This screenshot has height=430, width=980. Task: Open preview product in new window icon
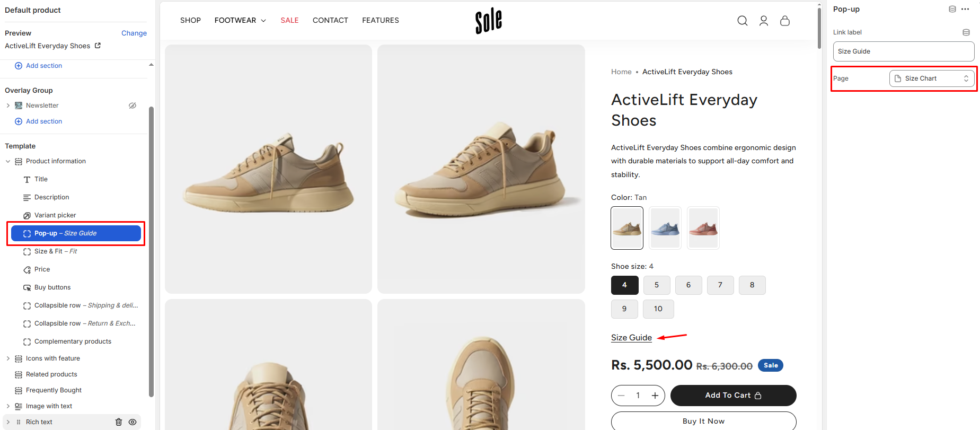pos(98,46)
